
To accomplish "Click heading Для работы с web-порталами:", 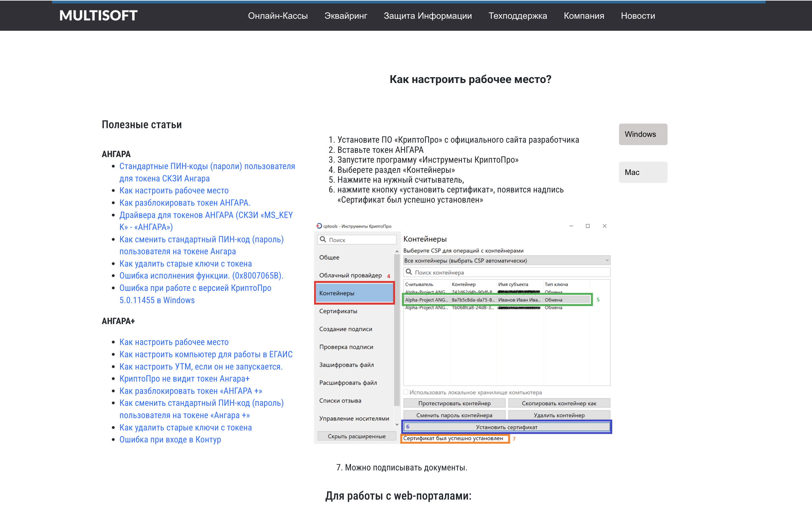I will (398, 496).
